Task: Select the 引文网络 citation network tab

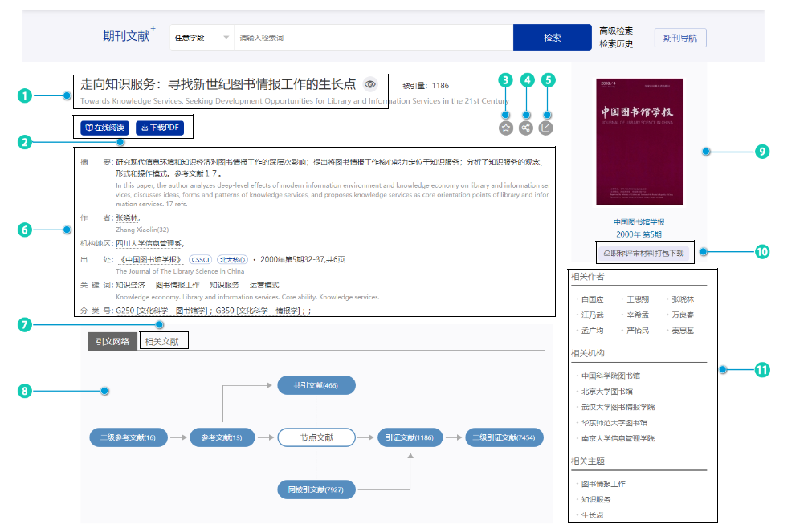Action: (x=112, y=342)
